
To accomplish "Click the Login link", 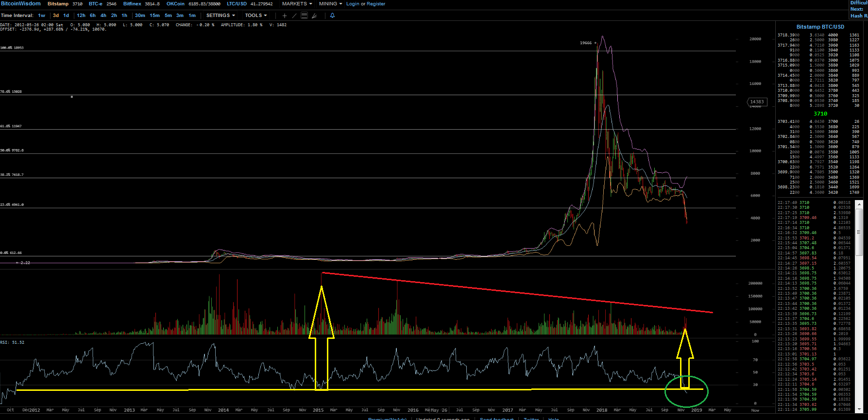I will pyautogui.click(x=353, y=4).
